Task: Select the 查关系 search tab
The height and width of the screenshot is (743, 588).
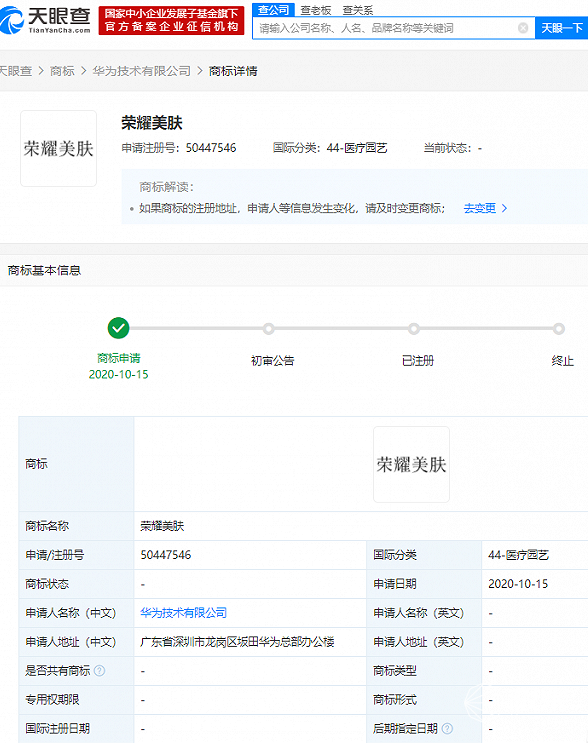Action: coord(358,10)
